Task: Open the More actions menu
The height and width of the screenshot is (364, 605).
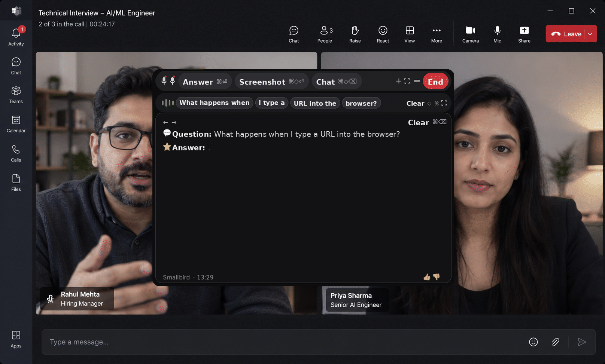Action: [437, 34]
